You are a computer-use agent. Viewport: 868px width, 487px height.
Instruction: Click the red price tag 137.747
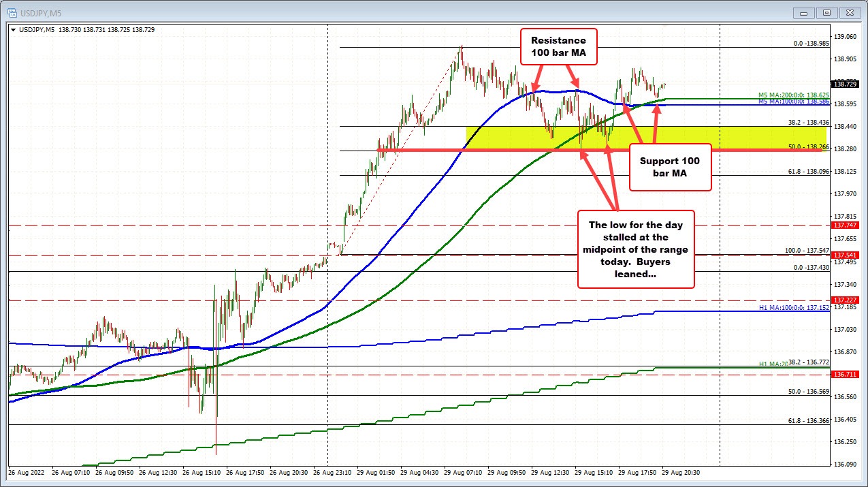(845, 225)
